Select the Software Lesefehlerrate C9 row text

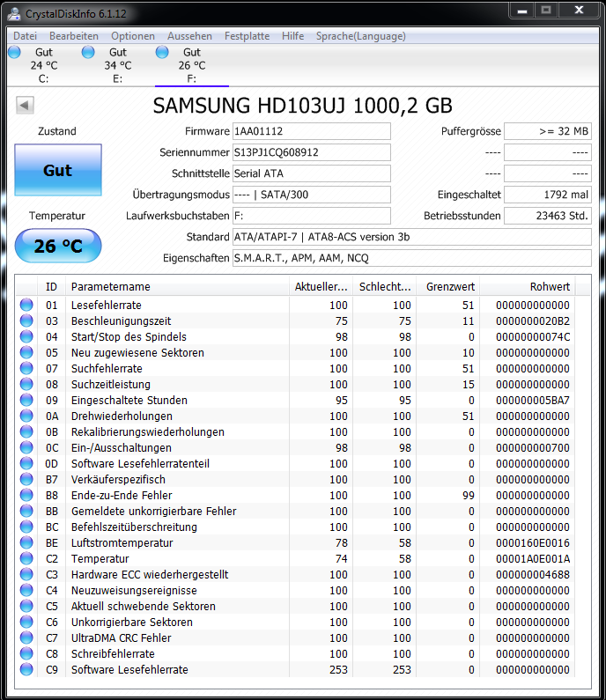pyautogui.click(x=129, y=670)
